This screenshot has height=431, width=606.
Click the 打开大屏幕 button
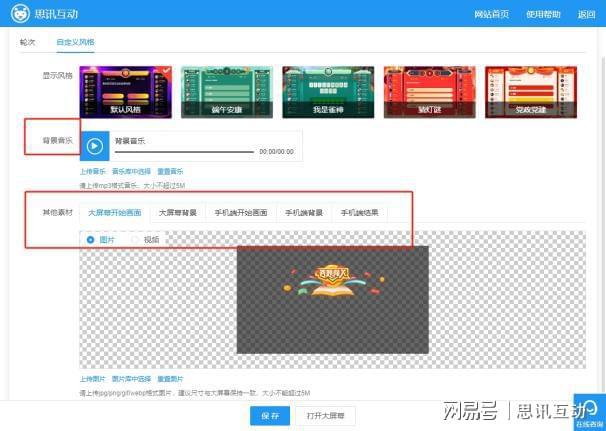tap(325, 415)
